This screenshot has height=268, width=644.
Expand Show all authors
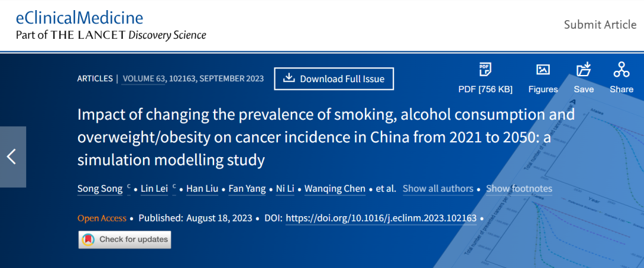click(x=438, y=189)
